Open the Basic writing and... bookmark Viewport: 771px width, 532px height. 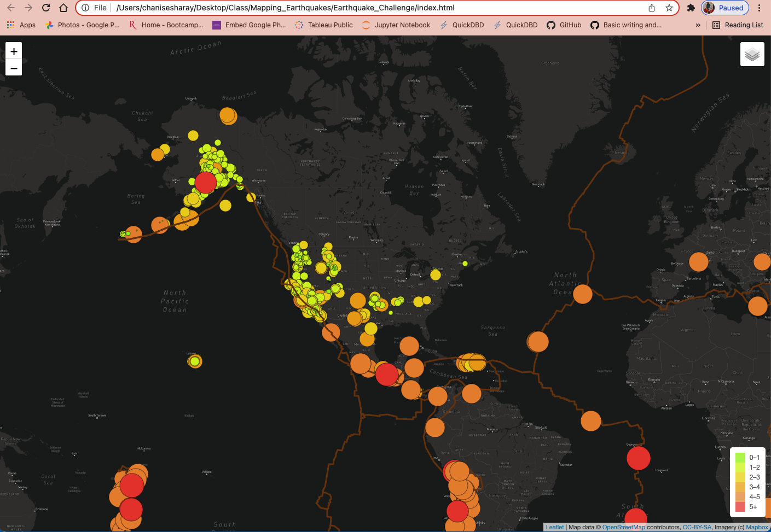click(x=626, y=25)
